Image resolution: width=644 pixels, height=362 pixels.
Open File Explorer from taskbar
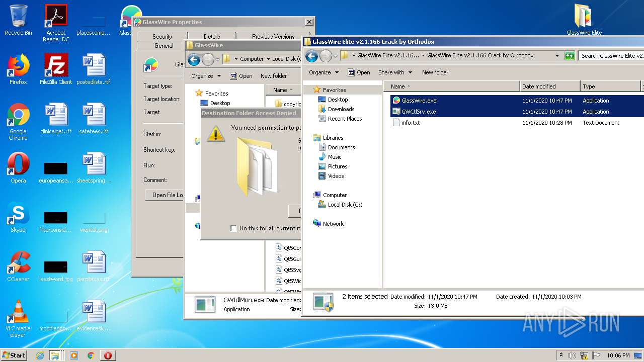point(55,355)
